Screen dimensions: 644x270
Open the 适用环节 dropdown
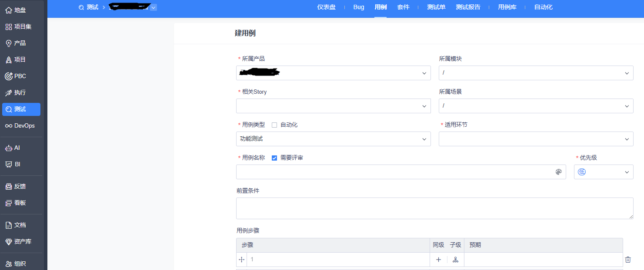tap(536, 139)
